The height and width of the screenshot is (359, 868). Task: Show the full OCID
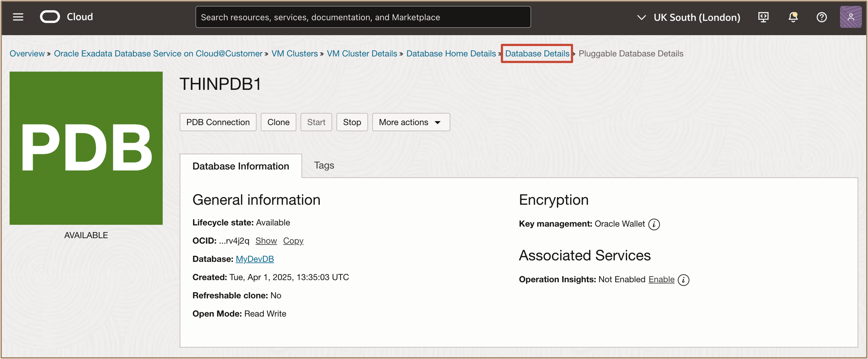coord(266,241)
